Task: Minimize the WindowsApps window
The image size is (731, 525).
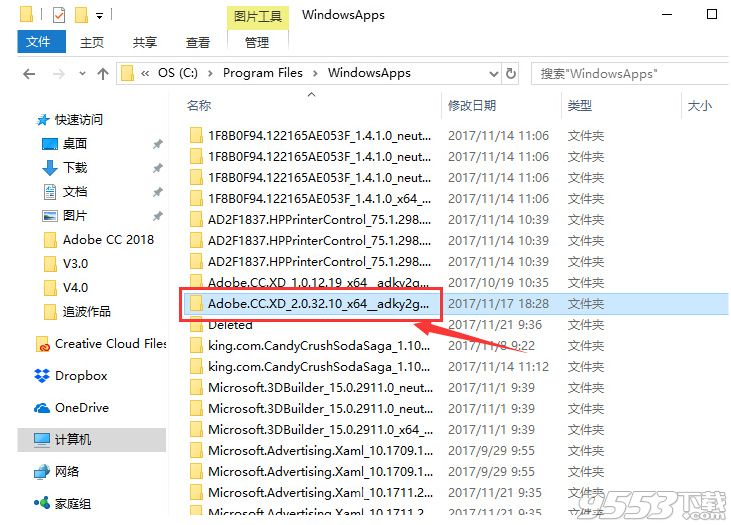Action: [x=667, y=14]
